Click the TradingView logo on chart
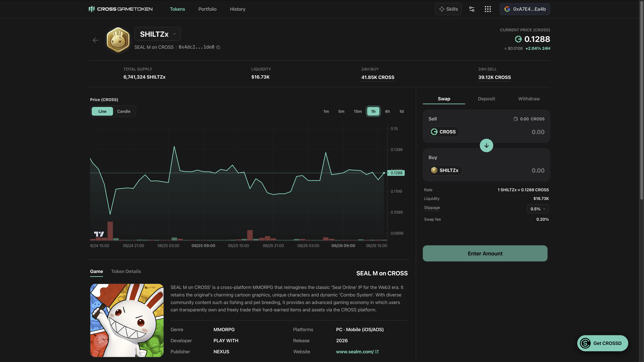 click(99, 234)
